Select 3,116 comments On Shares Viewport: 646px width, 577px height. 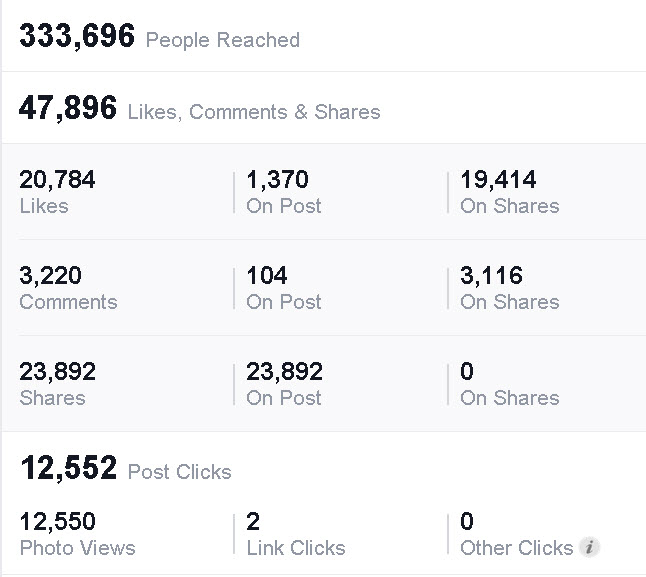510,288
